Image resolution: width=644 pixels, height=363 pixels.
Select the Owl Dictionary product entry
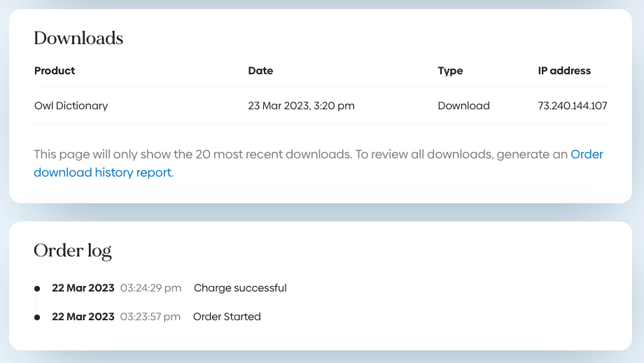pyautogui.click(x=71, y=107)
